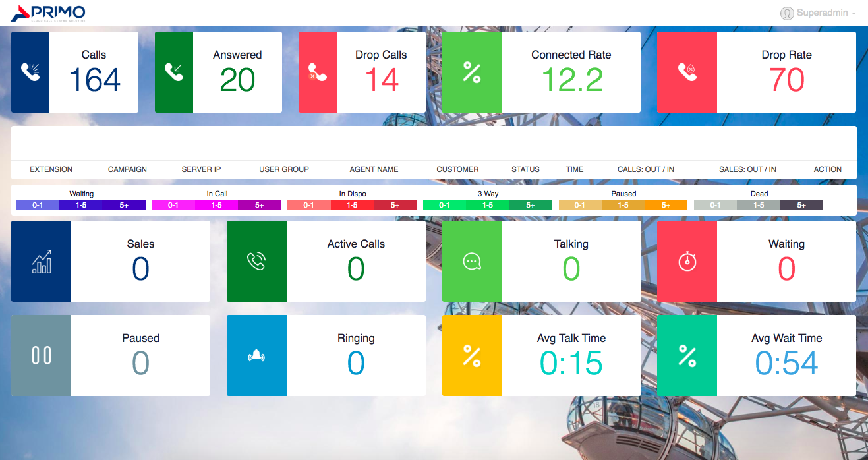Click the Drop Calls phone icon
Image resolution: width=868 pixels, height=460 pixels.
click(x=318, y=72)
